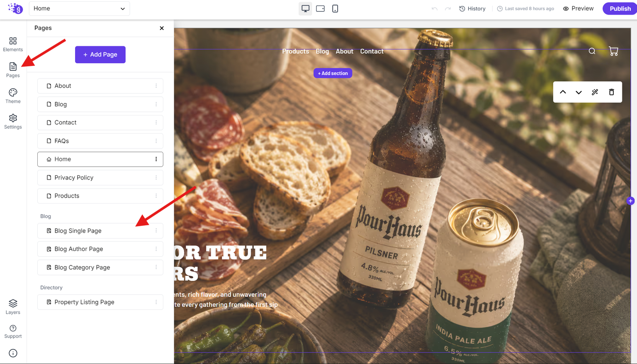Switch to tablet view icon

point(320,9)
